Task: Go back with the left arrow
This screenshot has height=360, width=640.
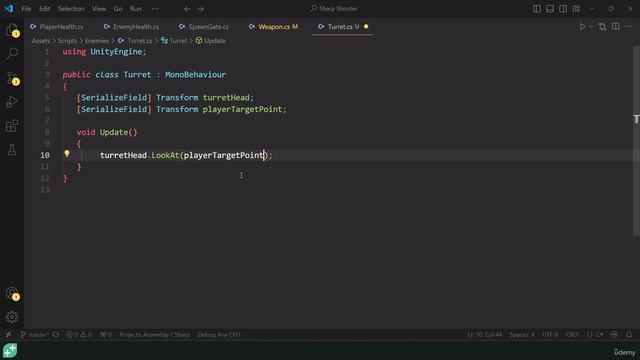Action: (187, 9)
